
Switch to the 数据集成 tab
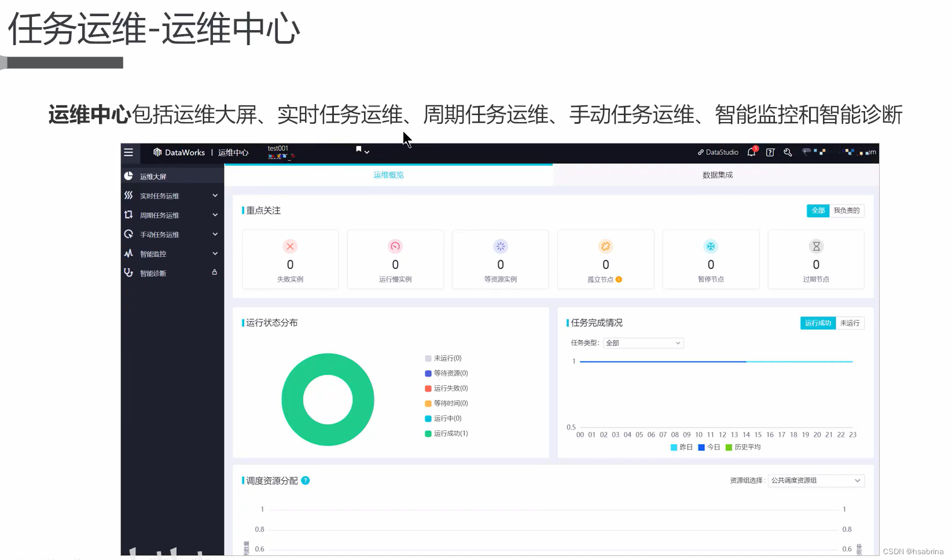tap(716, 175)
